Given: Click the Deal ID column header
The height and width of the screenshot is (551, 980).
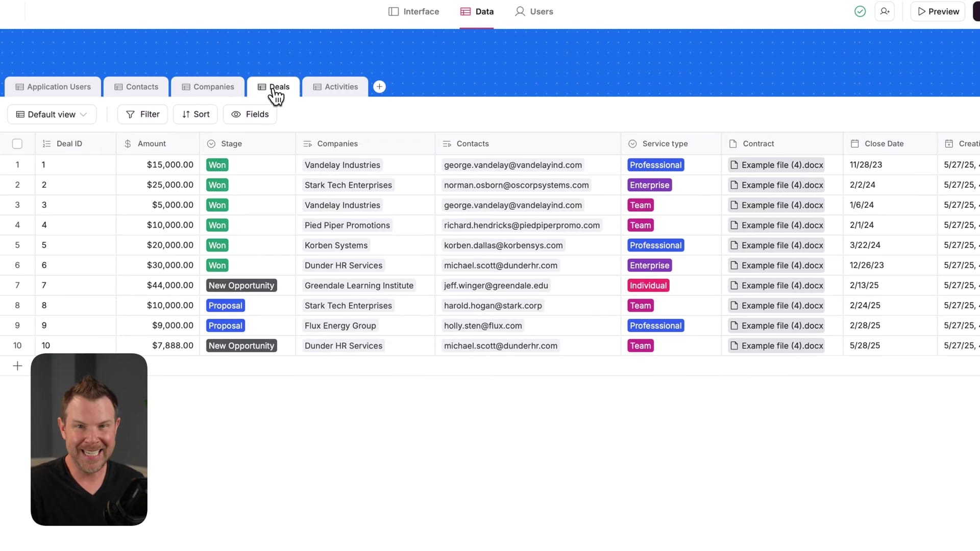Looking at the screenshot, I should (76, 143).
